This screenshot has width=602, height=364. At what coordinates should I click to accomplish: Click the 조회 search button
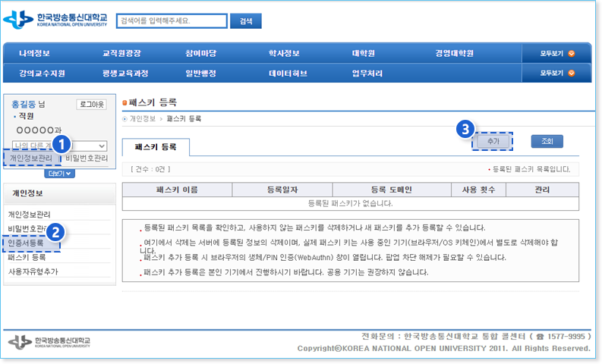point(547,141)
